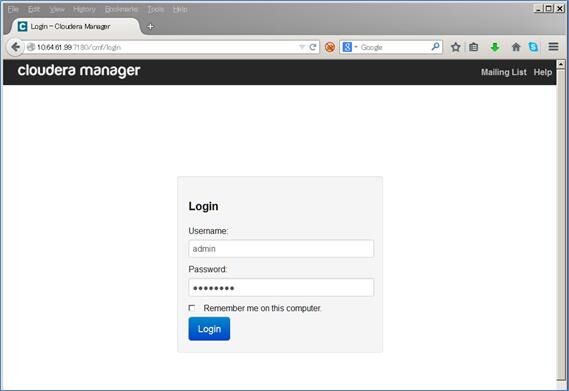Reload the page with the refresh icon
Image resolution: width=569 pixels, height=391 pixels.
tap(313, 47)
